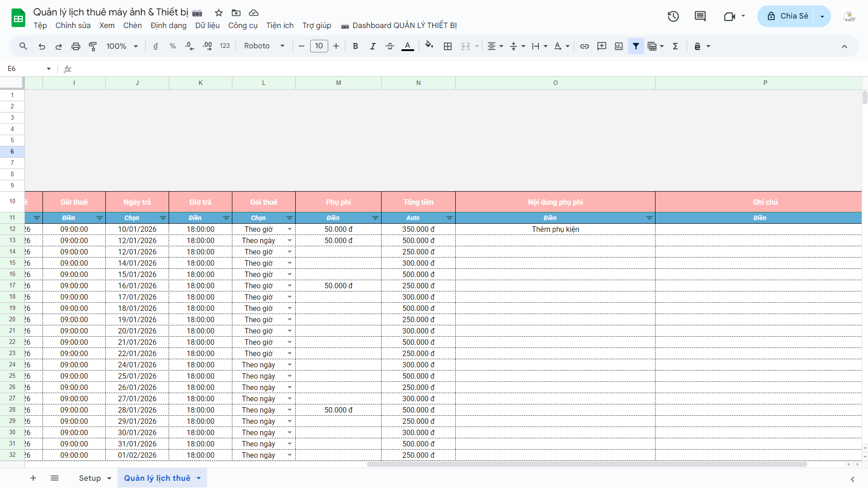Toggle the filter funnel button
Image resolution: width=868 pixels, height=488 pixels.
(636, 46)
